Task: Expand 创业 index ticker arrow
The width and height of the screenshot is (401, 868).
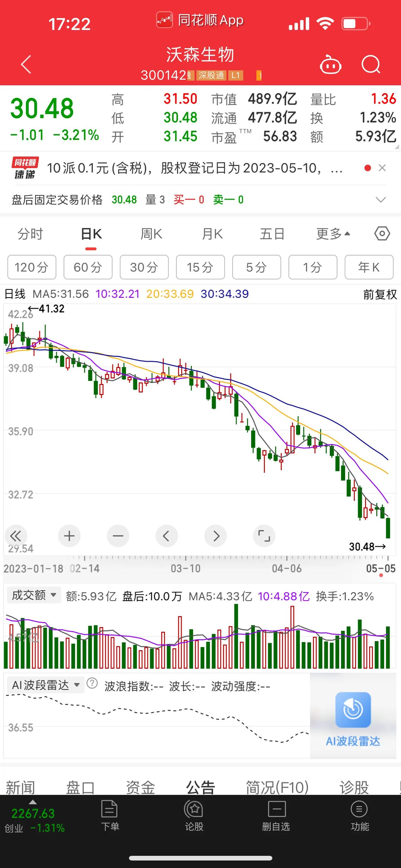Action: (33, 802)
